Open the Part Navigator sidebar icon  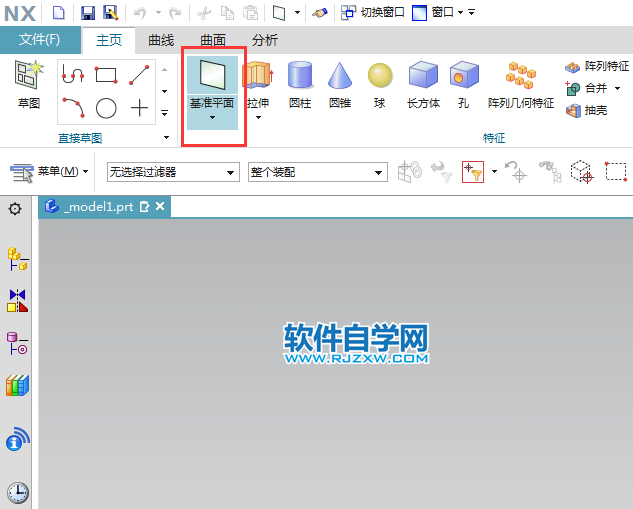click(18, 344)
